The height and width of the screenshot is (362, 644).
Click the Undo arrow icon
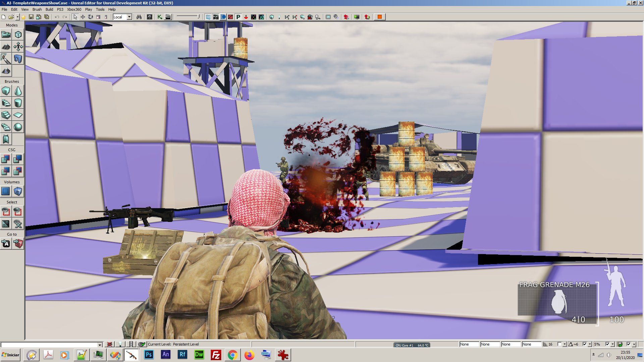point(57,17)
